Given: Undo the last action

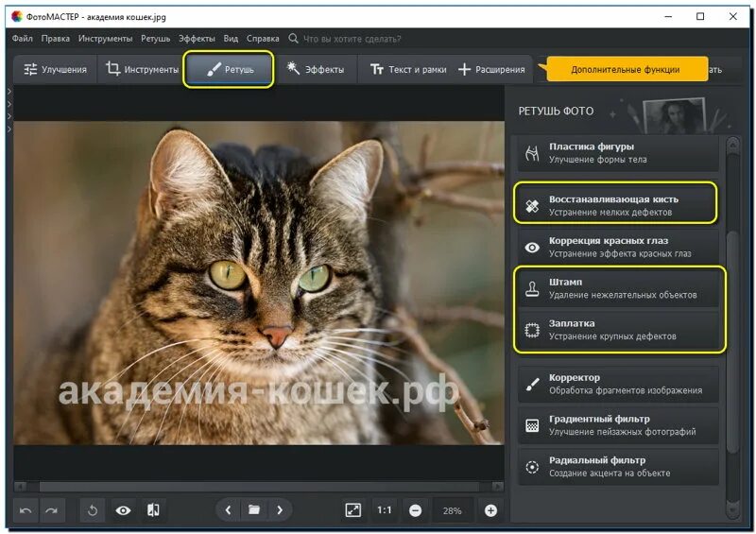Looking at the screenshot, I should coord(26,510).
